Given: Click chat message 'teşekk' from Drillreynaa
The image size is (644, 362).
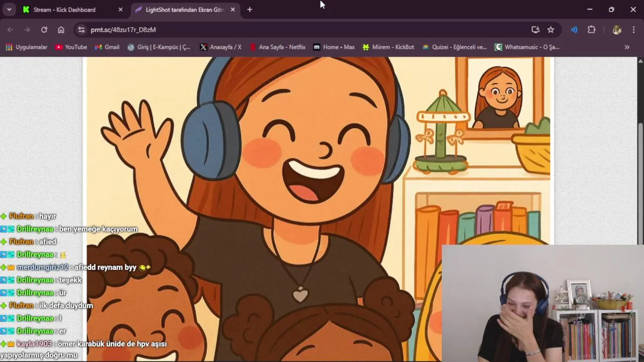Looking at the screenshot, I should tap(70, 280).
